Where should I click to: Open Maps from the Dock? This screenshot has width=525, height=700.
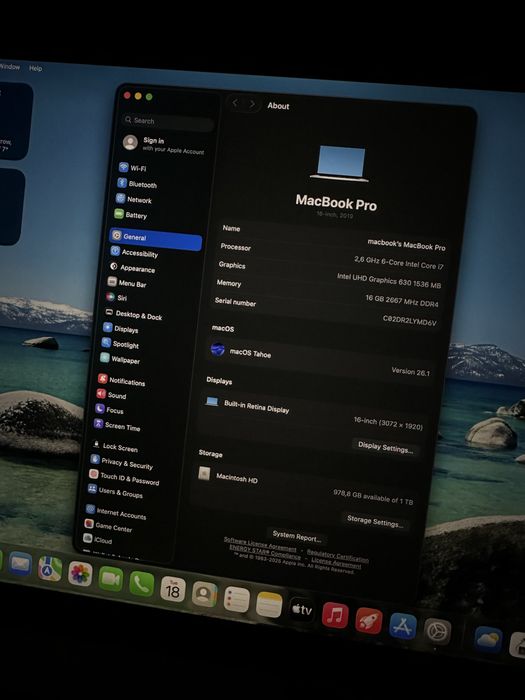click(50, 568)
